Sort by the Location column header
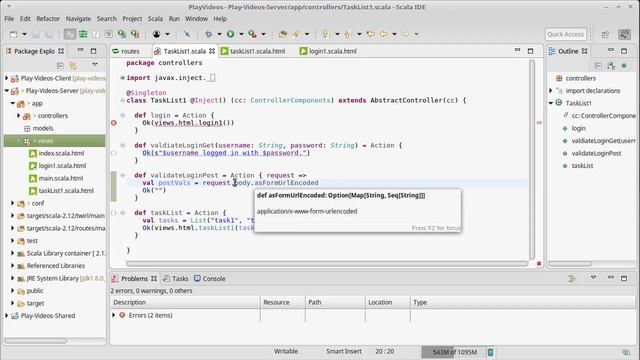This screenshot has height=360, width=640. pos(387,302)
